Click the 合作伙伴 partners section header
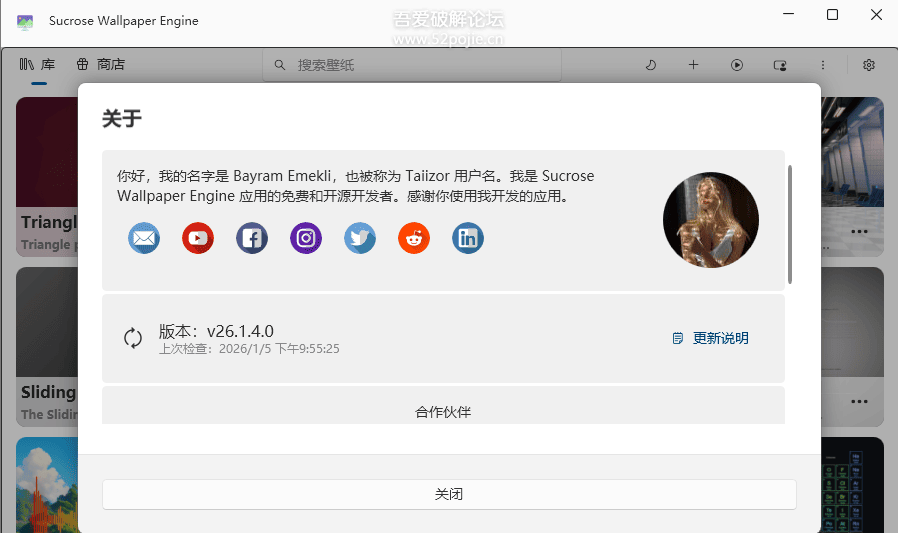 tap(443, 412)
